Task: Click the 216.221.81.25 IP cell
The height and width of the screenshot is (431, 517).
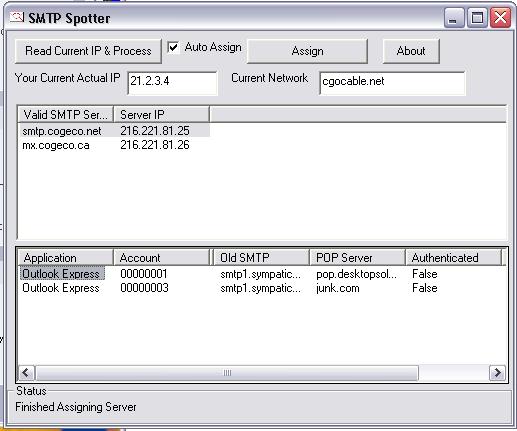Action: [155, 131]
